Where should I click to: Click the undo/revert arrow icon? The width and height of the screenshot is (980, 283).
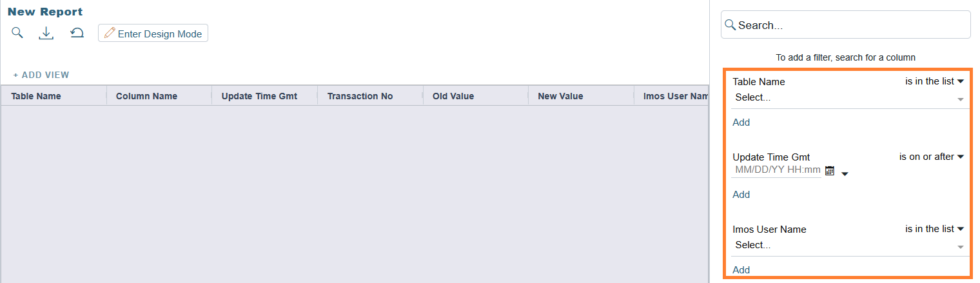(x=77, y=33)
